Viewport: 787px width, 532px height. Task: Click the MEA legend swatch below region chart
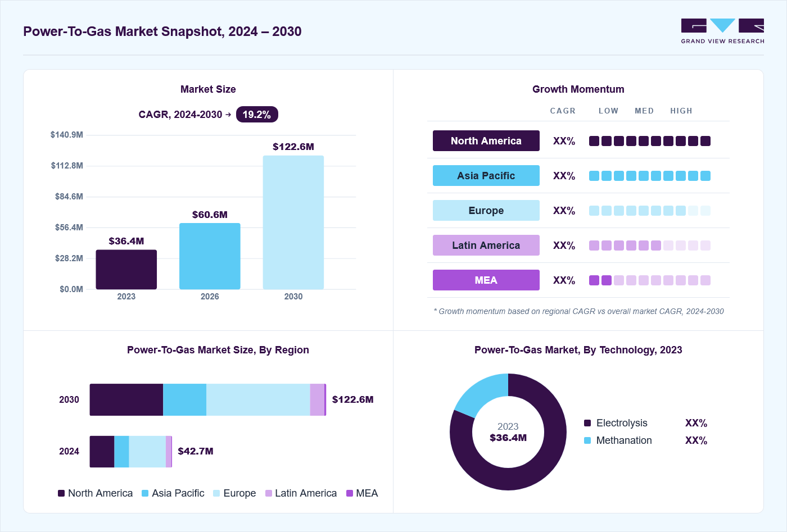click(x=350, y=493)
